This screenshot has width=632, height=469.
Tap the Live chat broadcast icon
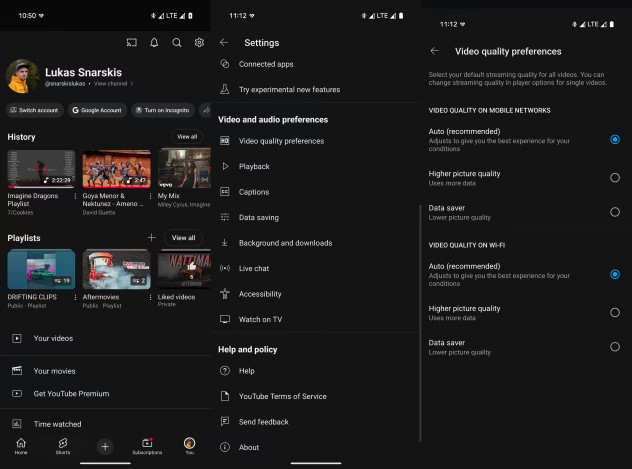point(225,268)
